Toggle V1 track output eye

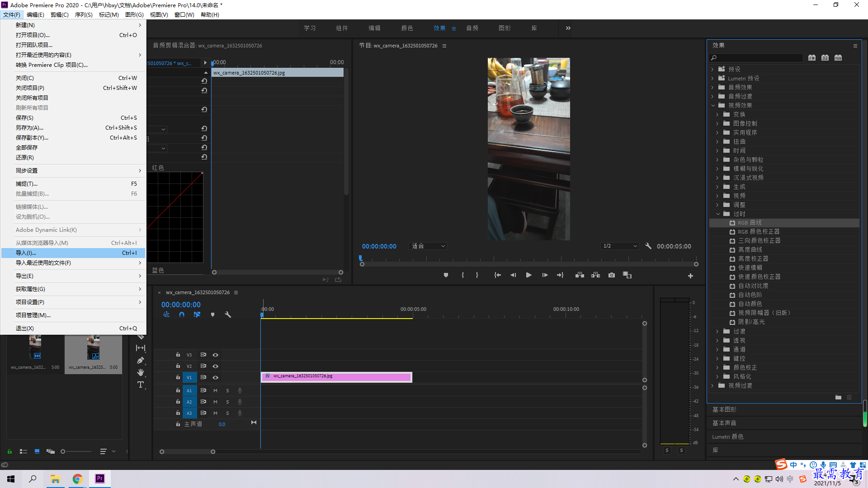(x=215, y=377)
